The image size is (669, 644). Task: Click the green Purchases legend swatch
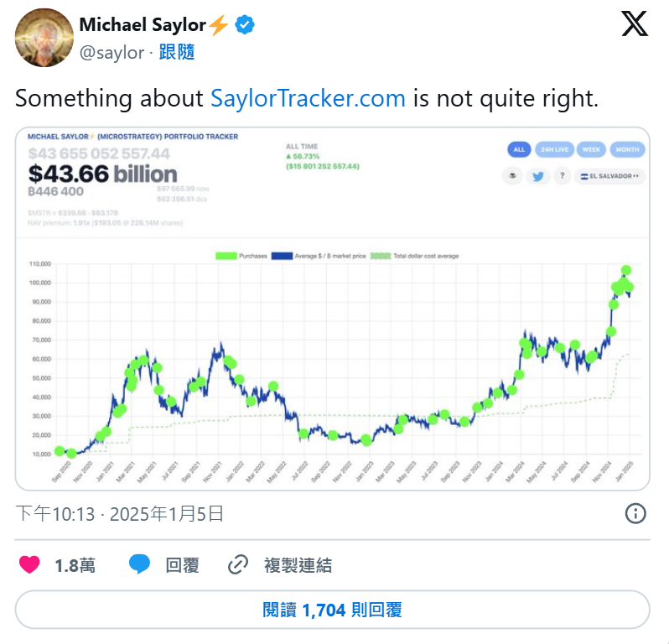tap(226, 255)
